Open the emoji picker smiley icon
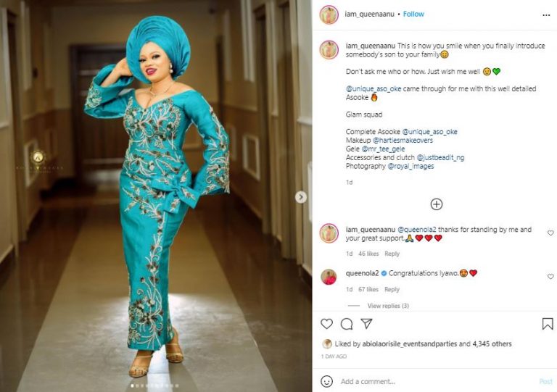Image resolution: width=557 pixels, height=392 pixels. (326, 381)
